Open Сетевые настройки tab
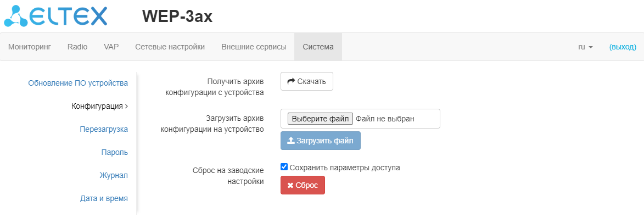Image resolution: width=644 pixels, height=223 pixels. point(170,47)
